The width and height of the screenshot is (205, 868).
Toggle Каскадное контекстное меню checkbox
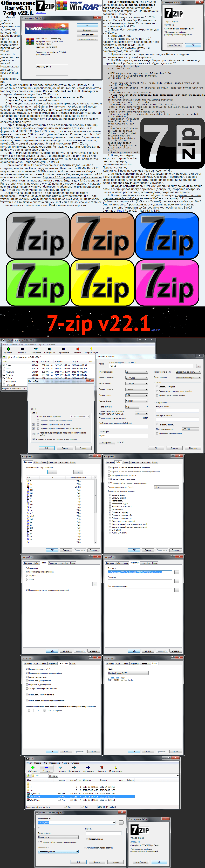[x=109, y=475]
